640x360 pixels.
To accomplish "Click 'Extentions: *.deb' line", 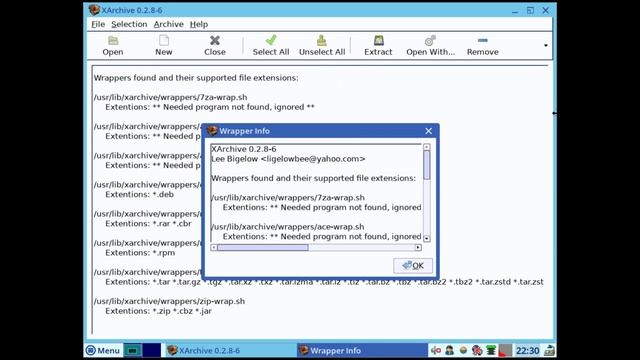I will click(x=140, y=195).
